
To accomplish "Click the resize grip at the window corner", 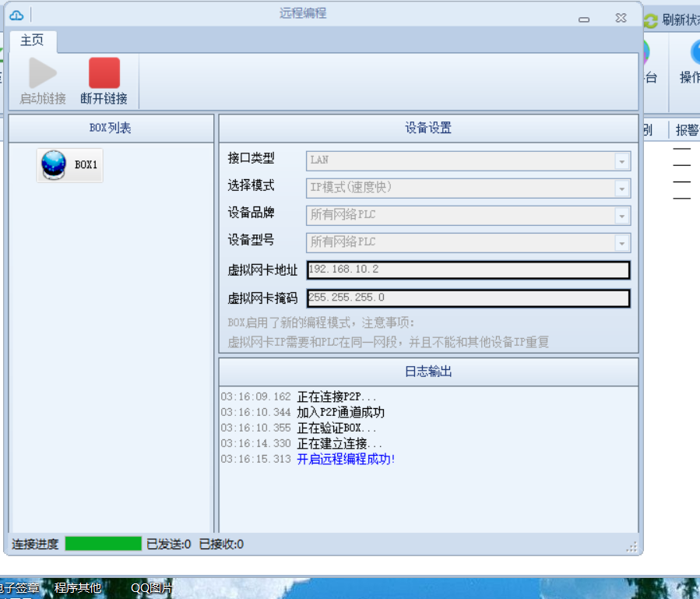I will point(631,546).
